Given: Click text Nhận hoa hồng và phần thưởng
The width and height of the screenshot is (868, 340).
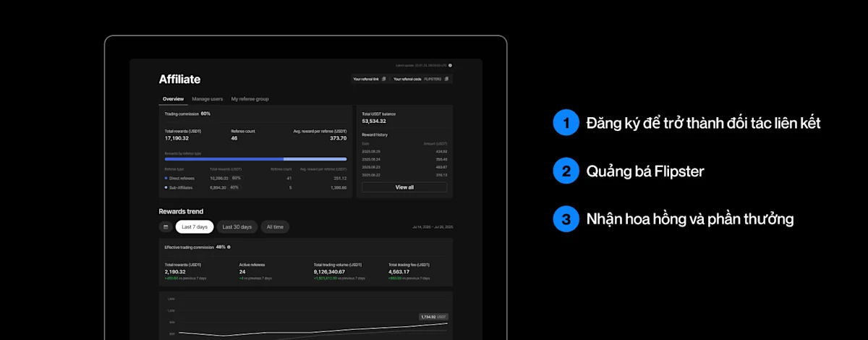Looking at the screenshot, I should click(x=690, y=219).
